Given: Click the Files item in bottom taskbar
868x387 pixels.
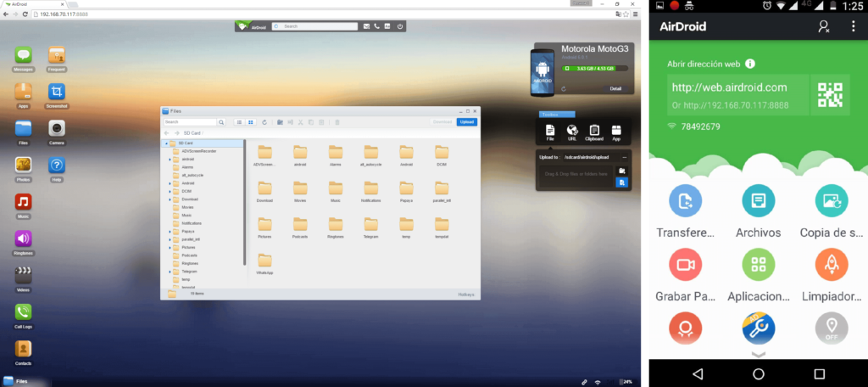Looking at the screenshot, I should tap(16, 381).
